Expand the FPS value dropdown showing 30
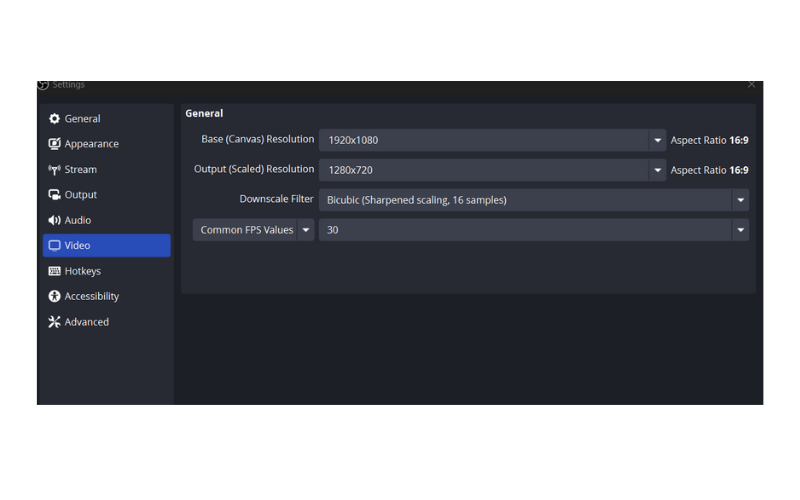 click(740, 230)
